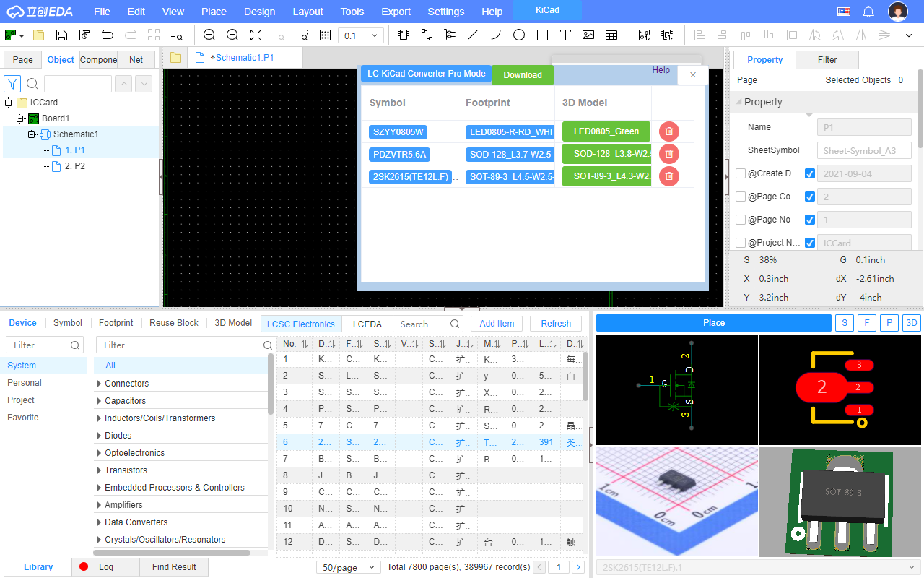Select the rectangle drawing tool
This screenshot has width=924, height=578.
click(542, 35)
